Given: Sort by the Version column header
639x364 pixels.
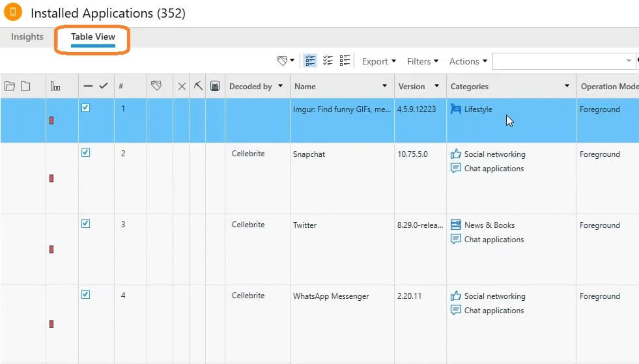Looking at the screenshot, I should 411,86.
